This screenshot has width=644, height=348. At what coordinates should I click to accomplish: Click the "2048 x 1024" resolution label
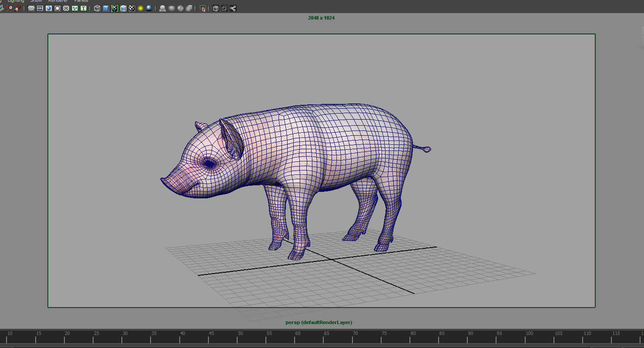(x=321, y=18)
